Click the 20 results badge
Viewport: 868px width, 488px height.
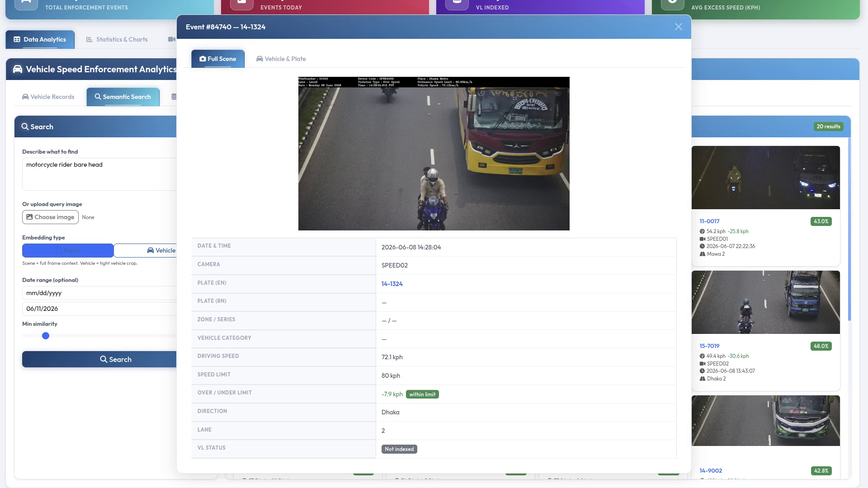pyautogui.click(x=828, y=127)
